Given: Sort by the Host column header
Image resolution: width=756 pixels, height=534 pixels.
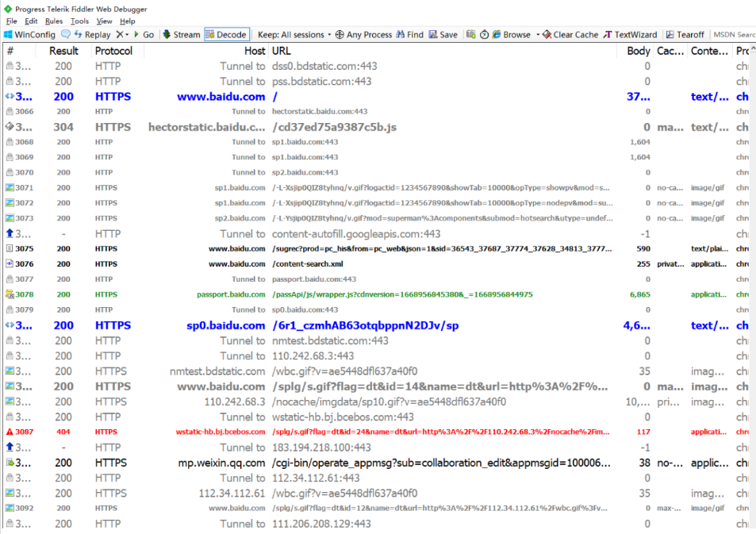Looking at the screenshot, I should point(206,51).
